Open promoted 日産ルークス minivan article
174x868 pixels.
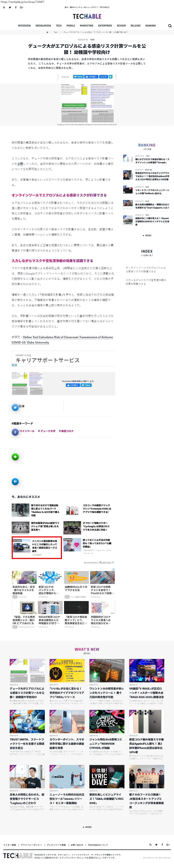36,548
